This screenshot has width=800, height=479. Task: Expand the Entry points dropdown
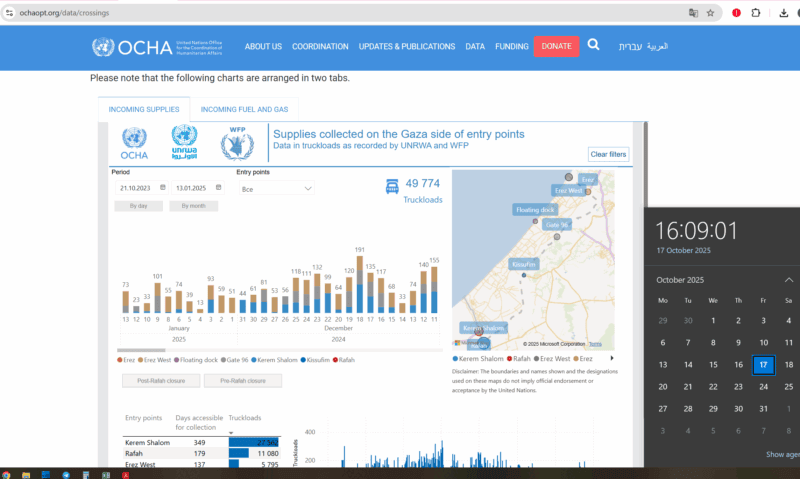pos(275,188)
